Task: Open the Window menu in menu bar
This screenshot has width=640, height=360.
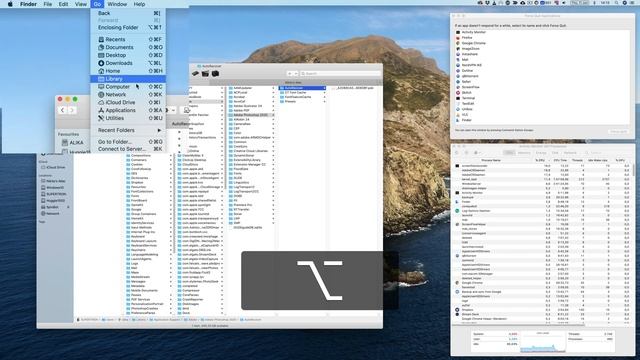Action: [117, 4]
